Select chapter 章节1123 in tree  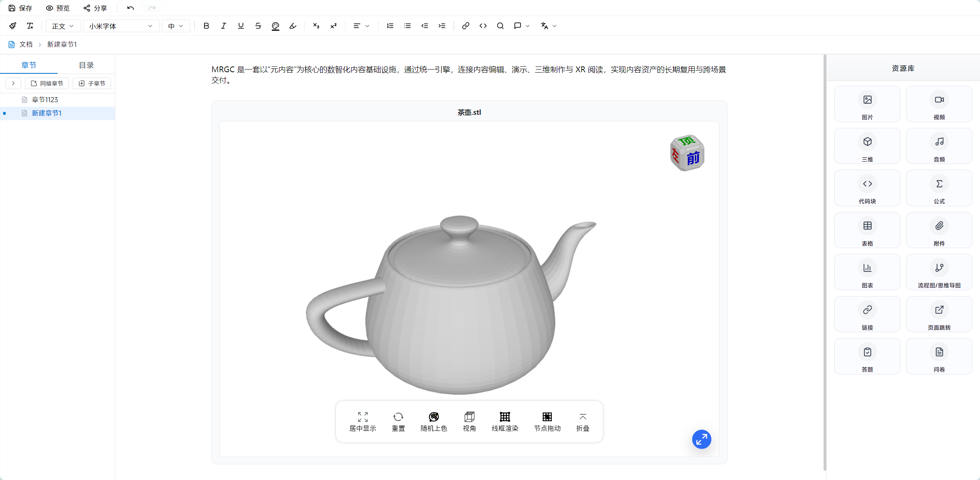pyautogui.click(x=45, y=99)
